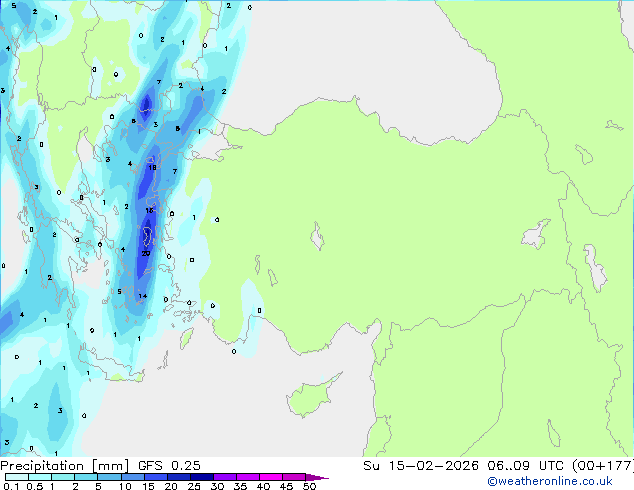Image resolution: width=634 pixels, height=490 pixels.
Task: Click the legend scale label '0.1'
Action: click(11, 486)
